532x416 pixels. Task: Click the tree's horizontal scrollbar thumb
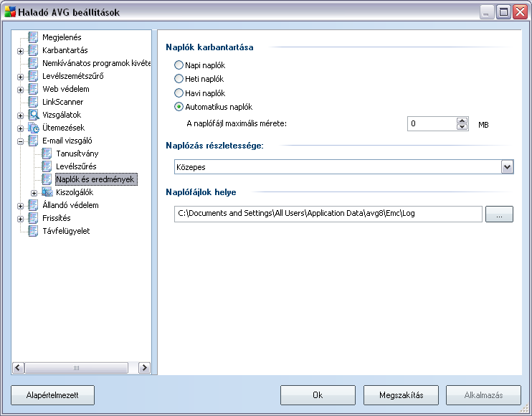(76, 368)
